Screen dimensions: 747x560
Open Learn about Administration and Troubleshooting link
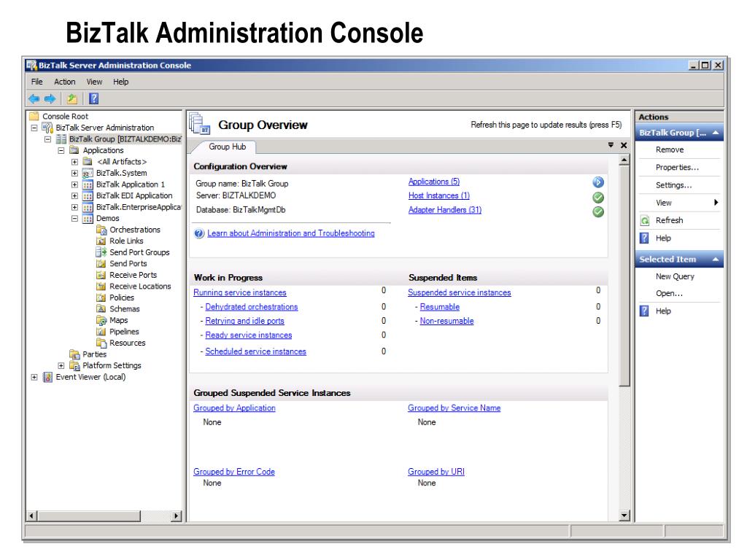tap(290, 233)
